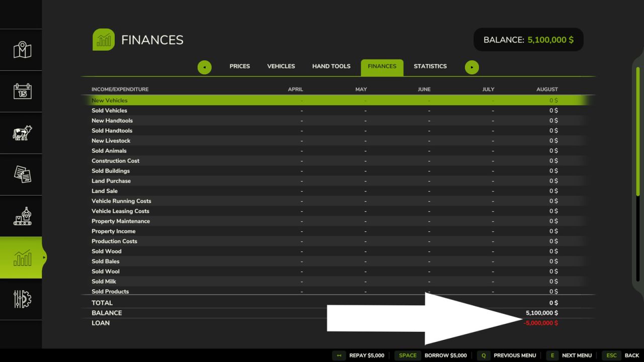Switch to the Prices tab
This screenshot has width=644, height=362.
coord(239,66)
